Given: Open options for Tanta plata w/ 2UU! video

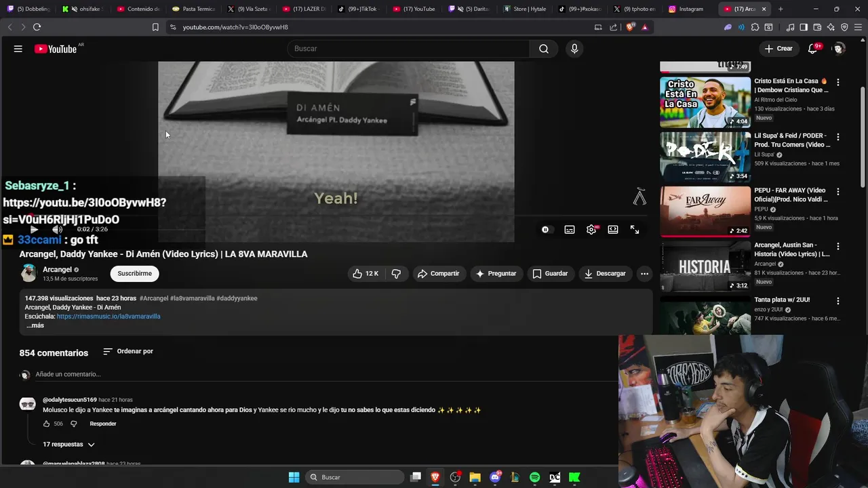Looking at the screenshot, I should pyautogui.click(x=838, y=301).
